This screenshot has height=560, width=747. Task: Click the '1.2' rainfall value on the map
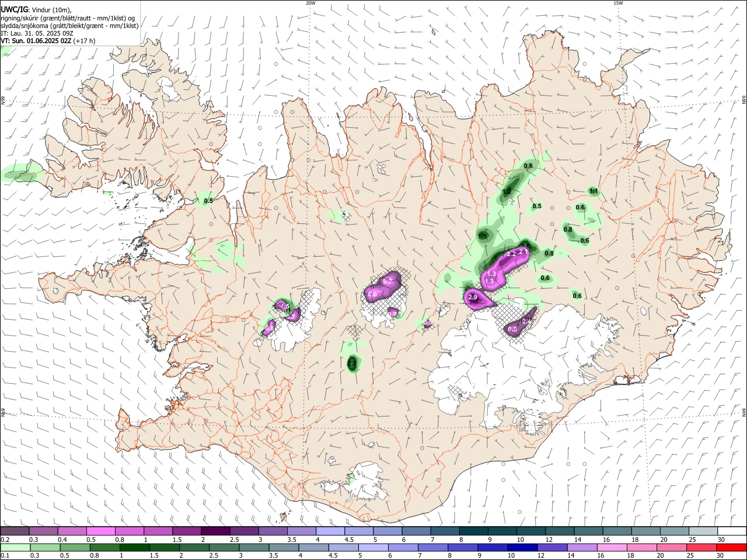(507, 191)
